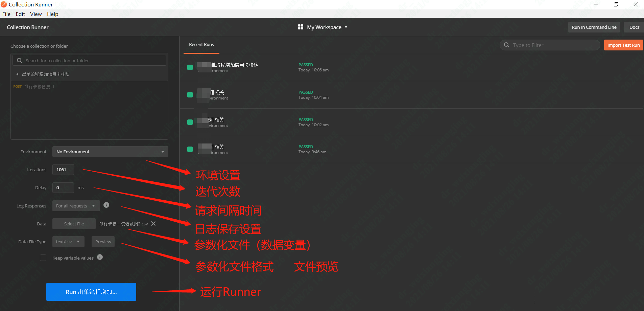Viewport: 644px width, 311px height.
Task: Remove the selected csv data file
Action: coord(153,224)
